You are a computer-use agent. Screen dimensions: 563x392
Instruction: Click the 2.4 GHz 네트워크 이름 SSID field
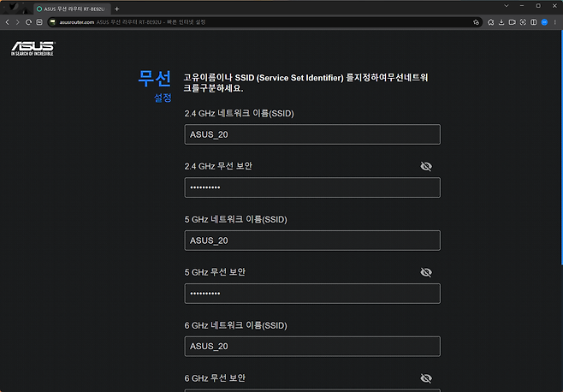312,134
